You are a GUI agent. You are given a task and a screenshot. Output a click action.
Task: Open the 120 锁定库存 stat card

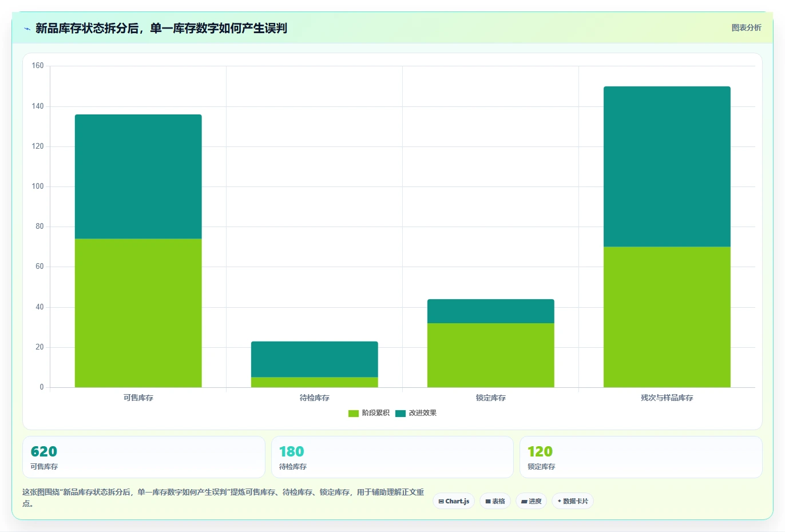point(641,457)
